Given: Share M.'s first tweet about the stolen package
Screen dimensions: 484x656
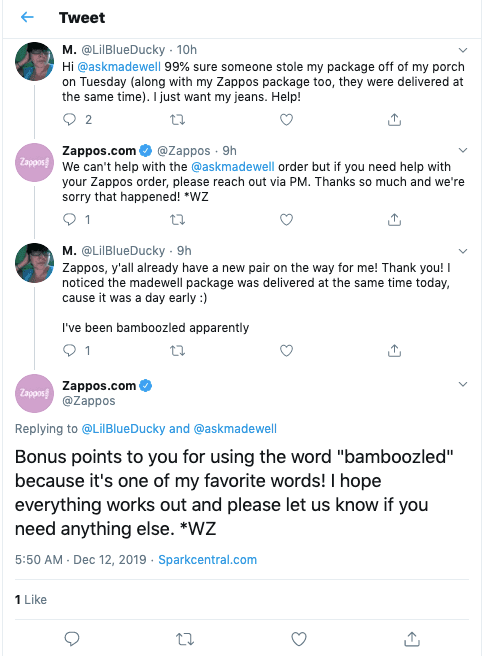Looking at the screenshot, I should [x=394, y=120].
